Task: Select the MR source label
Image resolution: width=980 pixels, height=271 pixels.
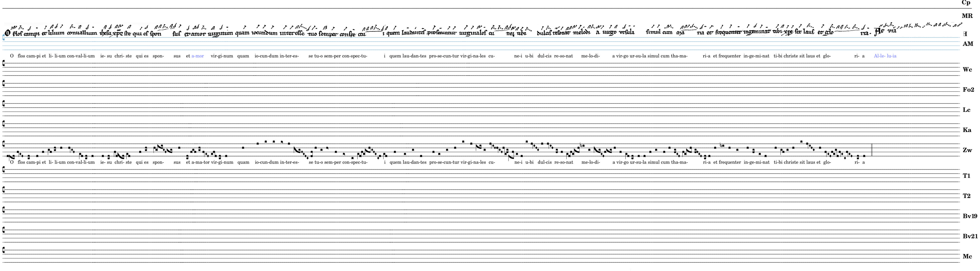Action: (967, 16)
